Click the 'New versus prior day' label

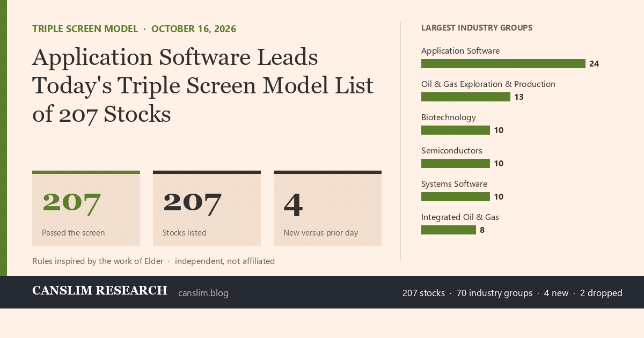point(320,233)
